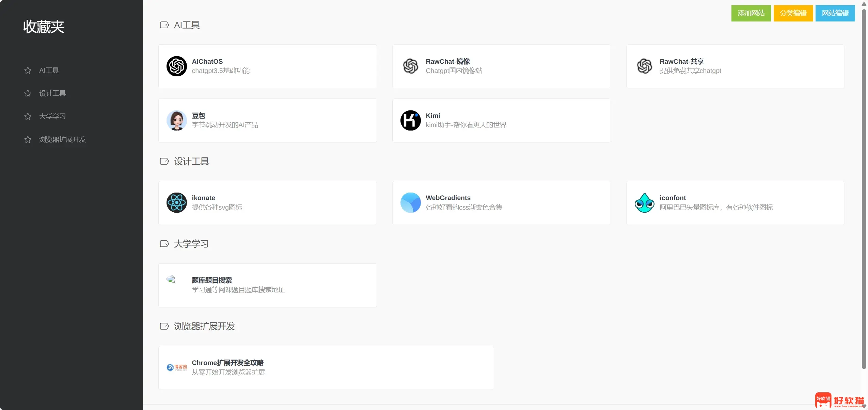This screenshot has height=410, width=868.
Task: Open the 题库题目搜索 title link
Action: [212, 280]
